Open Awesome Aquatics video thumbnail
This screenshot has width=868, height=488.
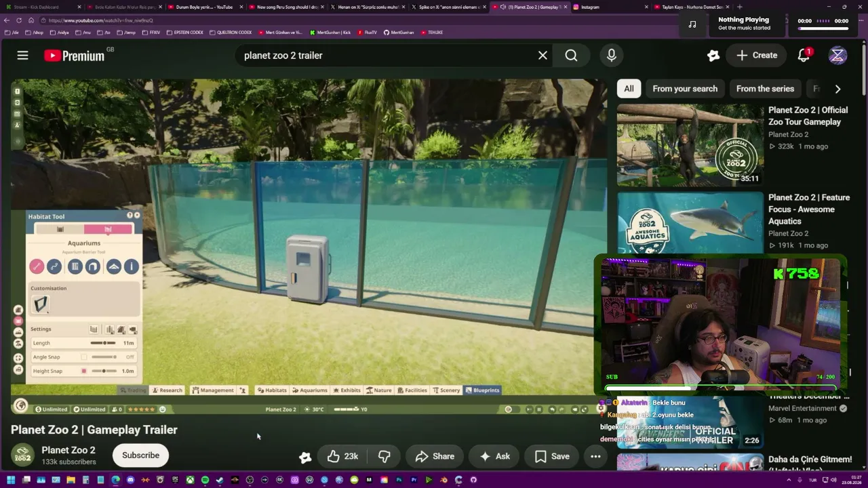690,224
